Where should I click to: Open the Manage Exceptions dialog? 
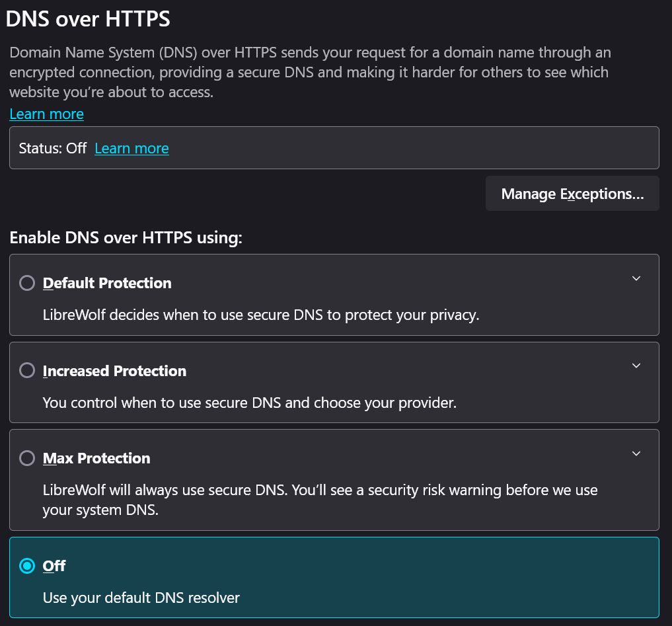point(572,194)
